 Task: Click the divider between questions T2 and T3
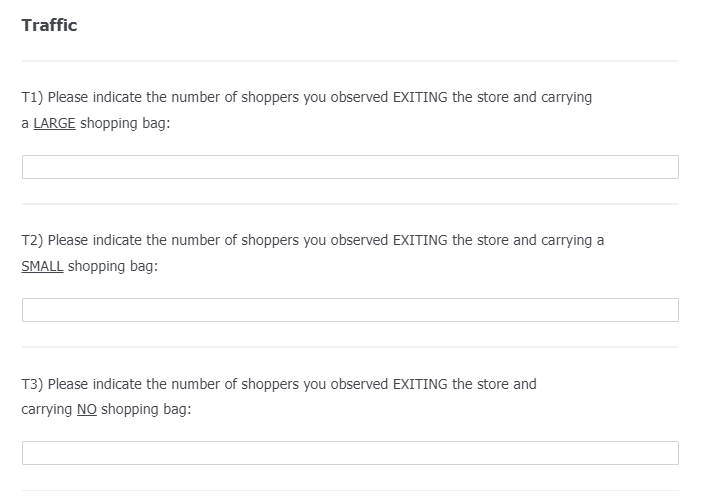pos(350,347)
